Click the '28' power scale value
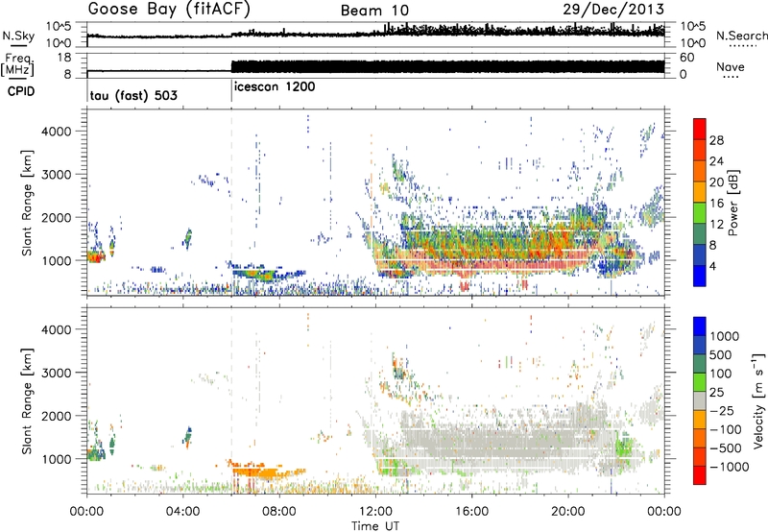 pyautogui.click(x=716, y=140)
